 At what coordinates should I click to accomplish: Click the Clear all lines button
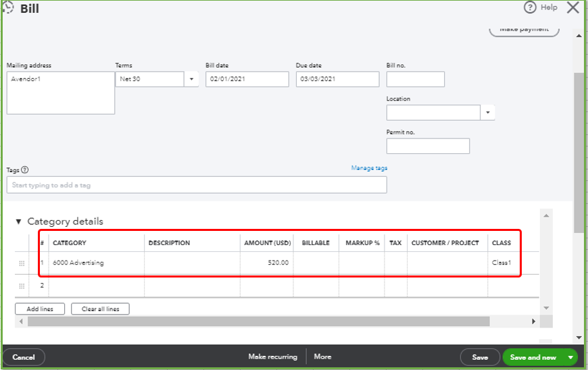point(100,309)
